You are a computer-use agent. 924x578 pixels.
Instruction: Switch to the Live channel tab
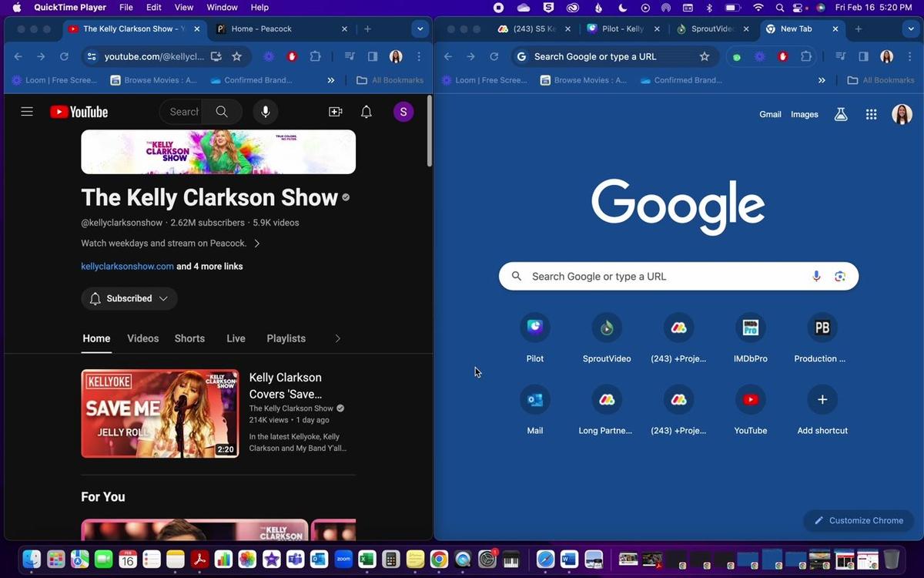click(236, 338)
